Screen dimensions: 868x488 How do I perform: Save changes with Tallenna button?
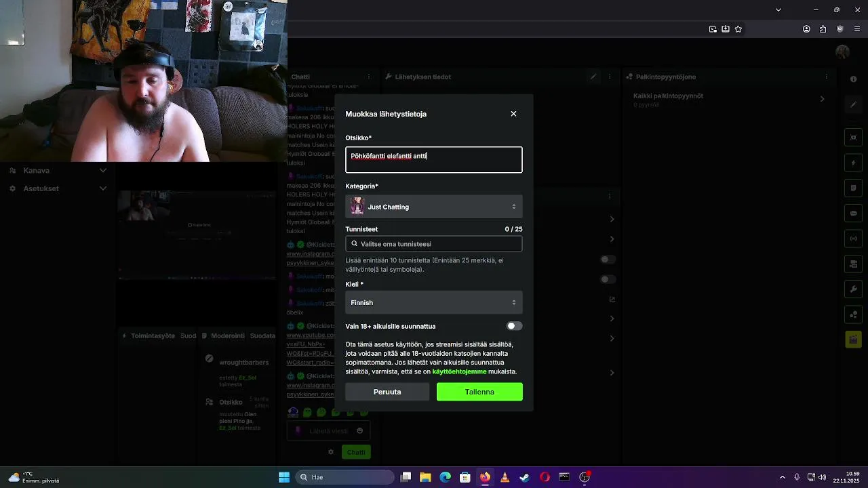pyautogui.click(x=479, y=392)
